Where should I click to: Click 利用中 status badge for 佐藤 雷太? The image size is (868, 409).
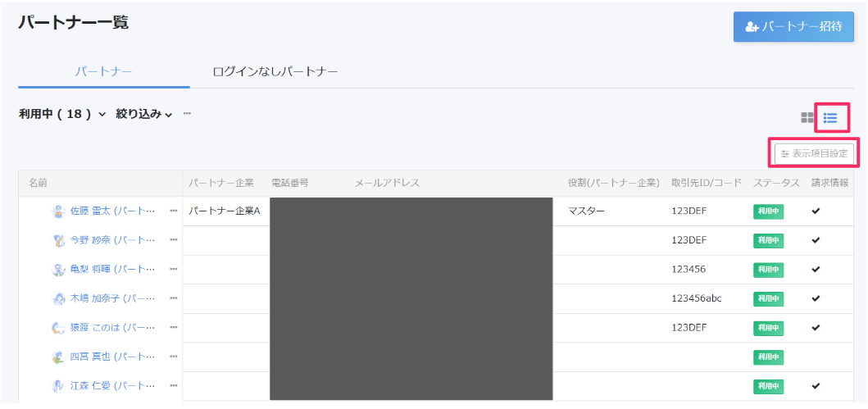(x=768, y=211)
